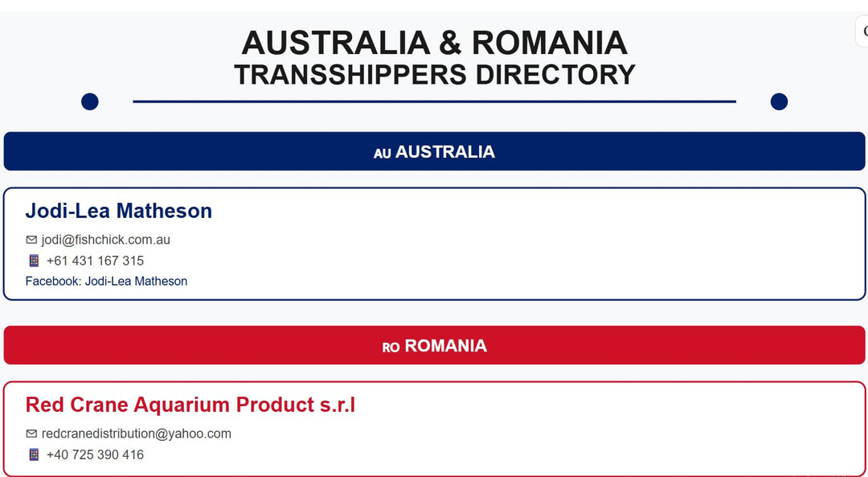Screen dimensions: 868x477
Task: Select phone number +61 431 167 315
Action: point(95,261)
